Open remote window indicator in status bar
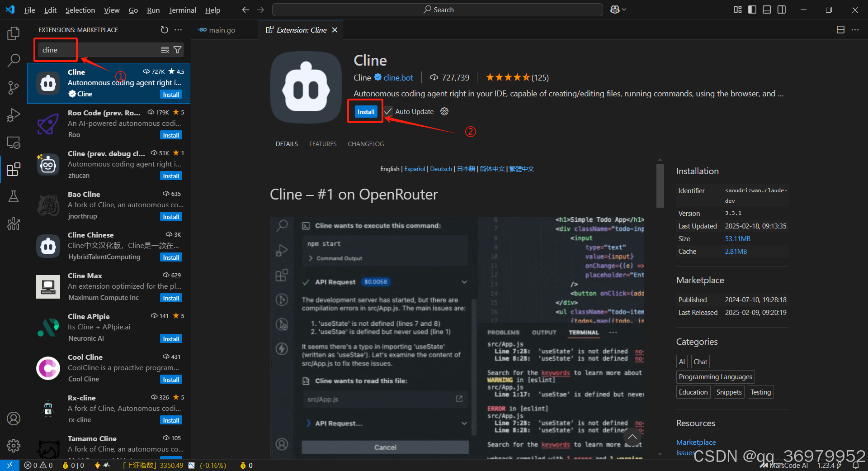 9,465
